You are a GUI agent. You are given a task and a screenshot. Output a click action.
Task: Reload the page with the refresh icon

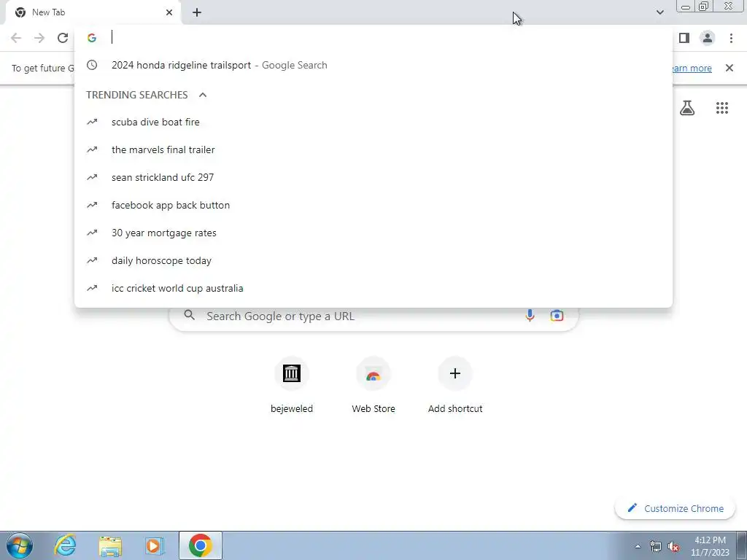point(63,38)
